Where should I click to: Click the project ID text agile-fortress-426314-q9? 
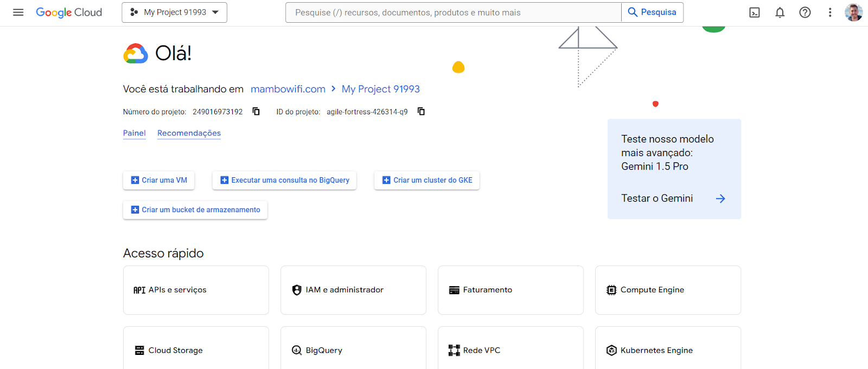pyautogui.click(x=367, y=112)
